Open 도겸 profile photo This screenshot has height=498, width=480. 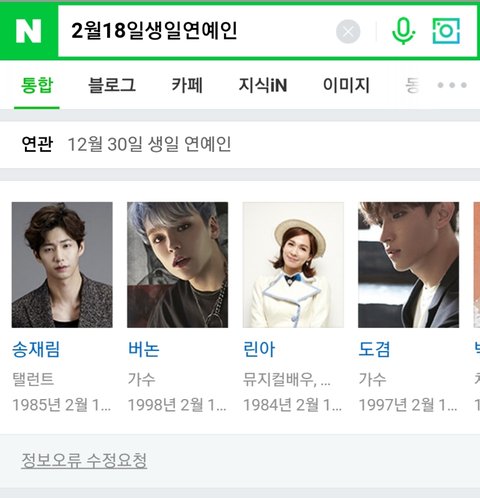tap(408, 265)
